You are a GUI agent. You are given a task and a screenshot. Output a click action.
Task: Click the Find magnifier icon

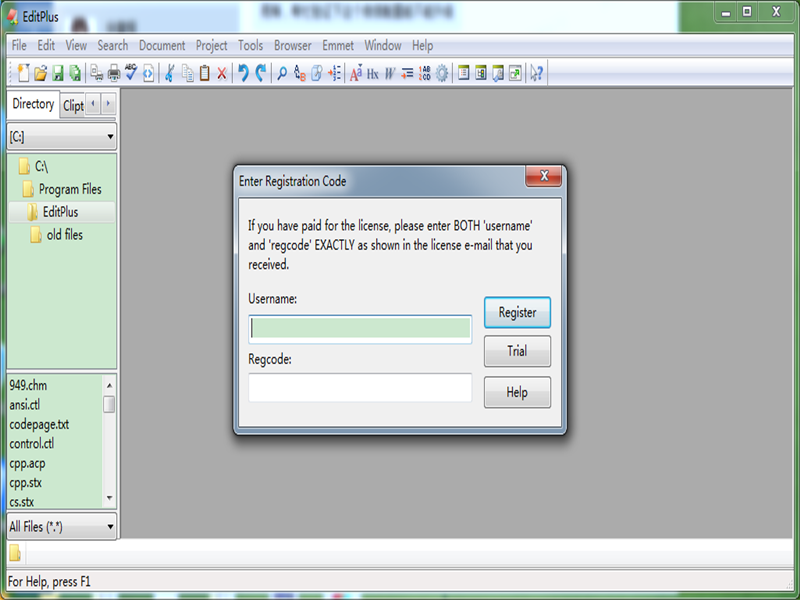(x=282, y=73)
